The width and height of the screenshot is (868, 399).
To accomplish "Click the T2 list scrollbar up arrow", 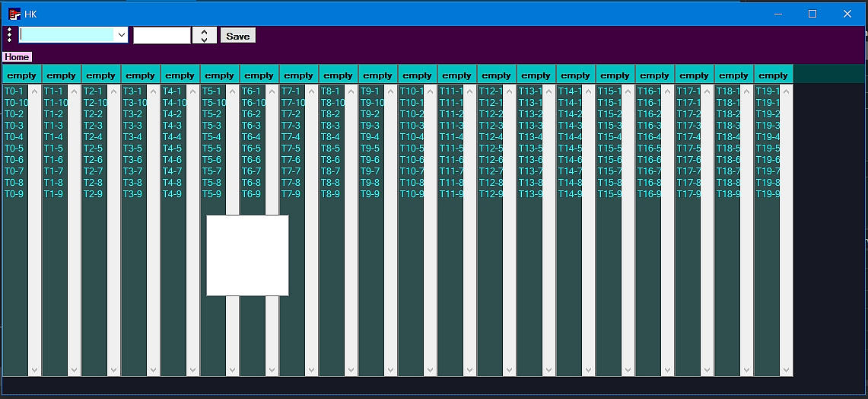I will coord(113,91).
